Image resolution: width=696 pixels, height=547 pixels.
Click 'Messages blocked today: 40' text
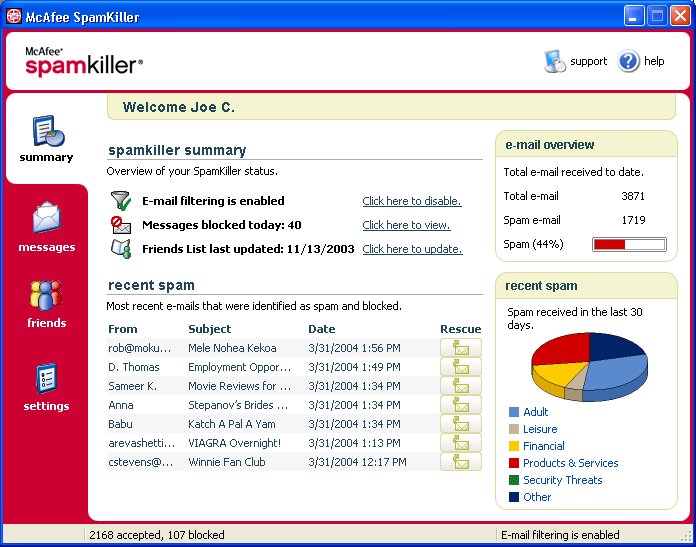[221, 225]
